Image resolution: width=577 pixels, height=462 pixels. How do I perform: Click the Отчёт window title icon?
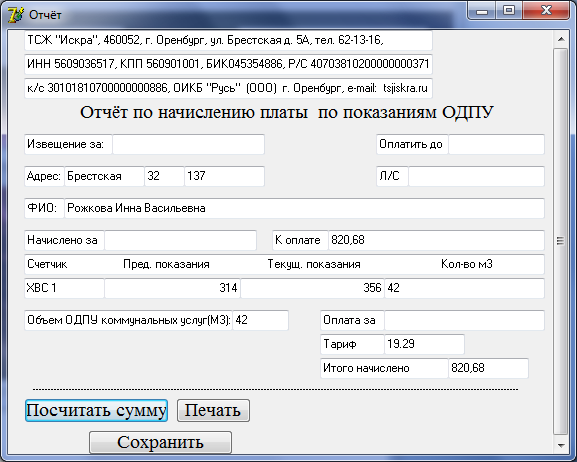pos(15,15)
